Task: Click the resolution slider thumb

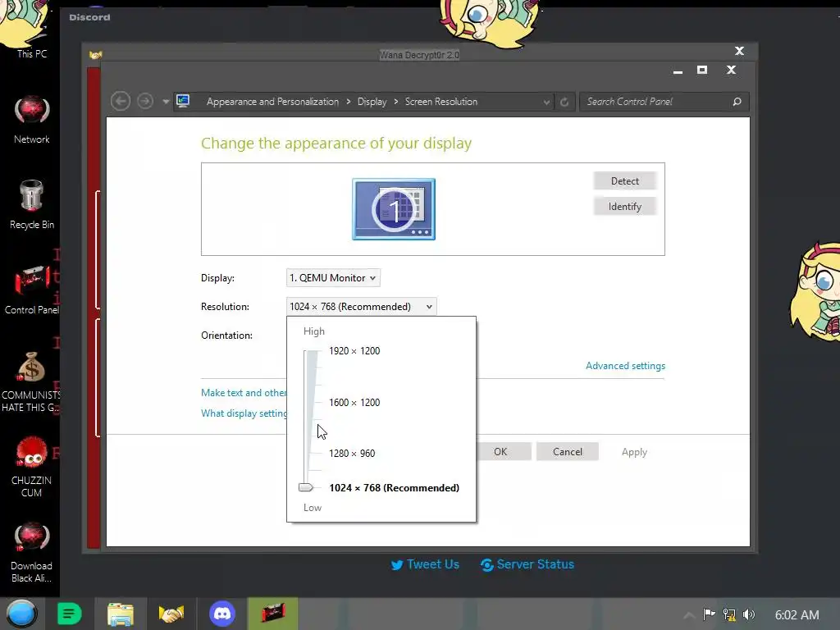Action: pyautogui.click(x=306, y=487)
